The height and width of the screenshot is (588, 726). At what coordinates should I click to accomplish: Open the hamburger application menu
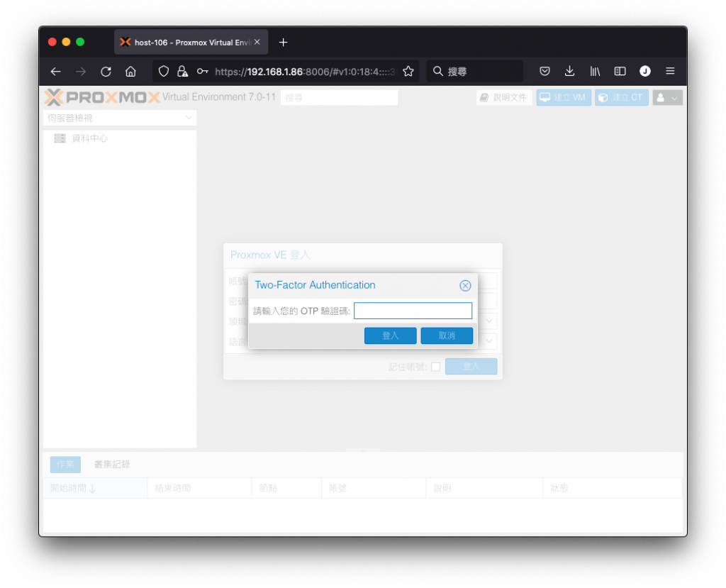[670, 72]
